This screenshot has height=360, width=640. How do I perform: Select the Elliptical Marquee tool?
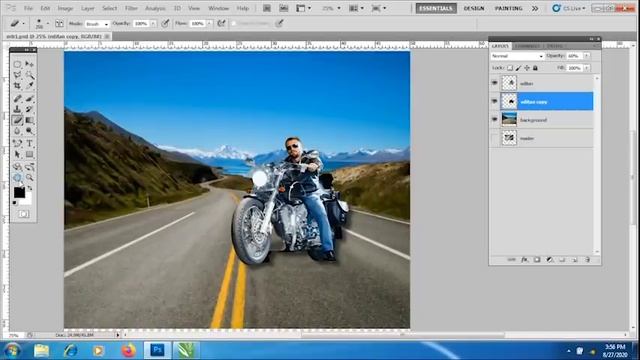pos(17,64)
